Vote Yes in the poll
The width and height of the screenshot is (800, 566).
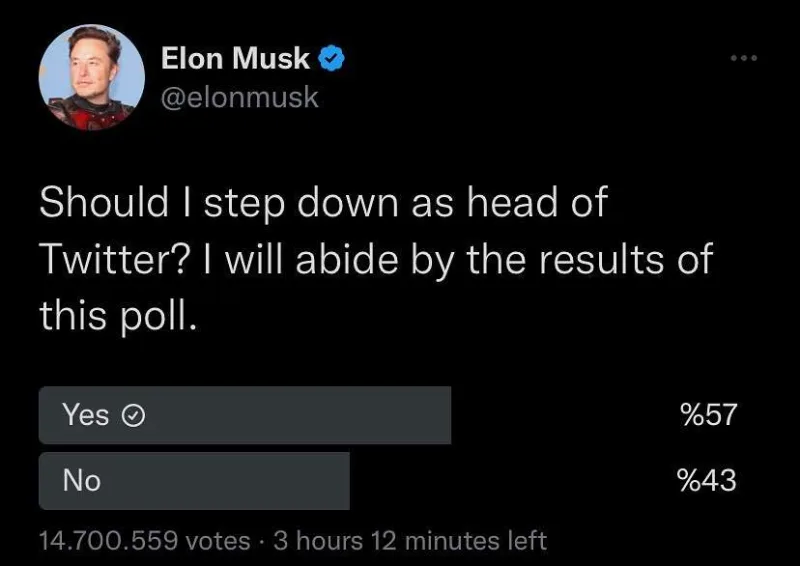[245, 415]
